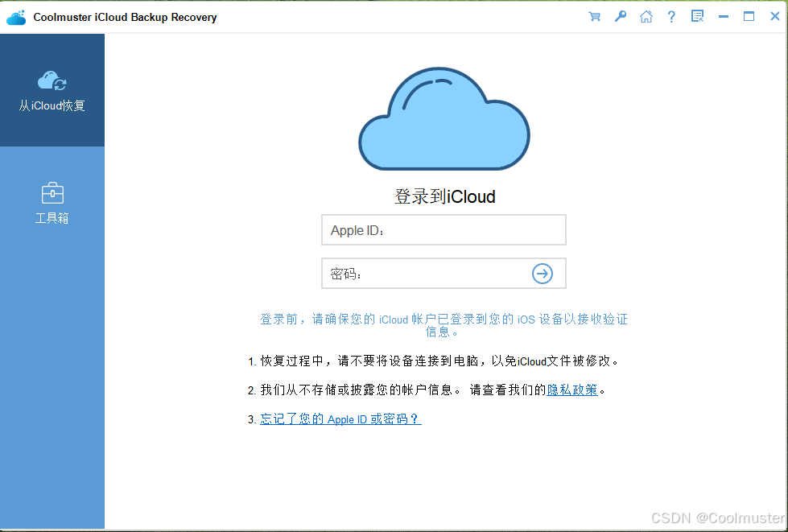Click the feedback/log icon in the toolbar

tap(697, 16)
